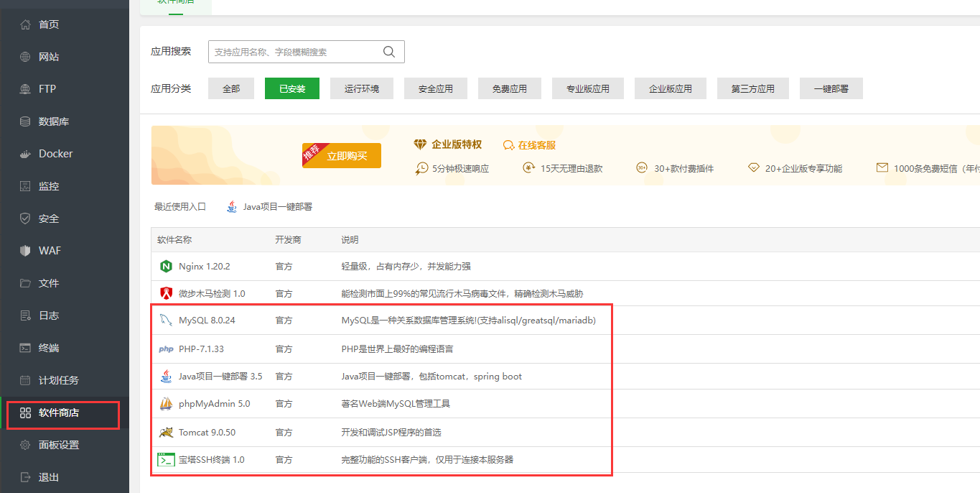Filter apps by 安全应用
The image size is (980, 493).
click(436, 88)
